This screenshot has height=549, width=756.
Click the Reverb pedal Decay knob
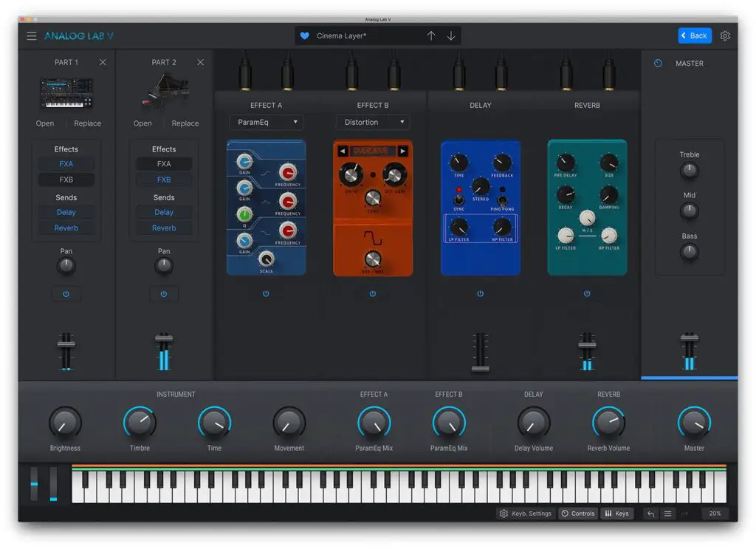pyautogui.click(x=566, y=195)
